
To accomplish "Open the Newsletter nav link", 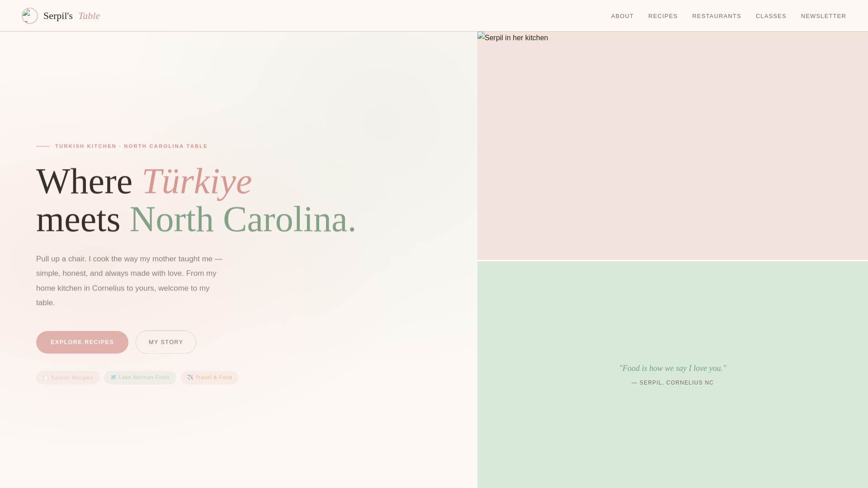I will [823, 16].
